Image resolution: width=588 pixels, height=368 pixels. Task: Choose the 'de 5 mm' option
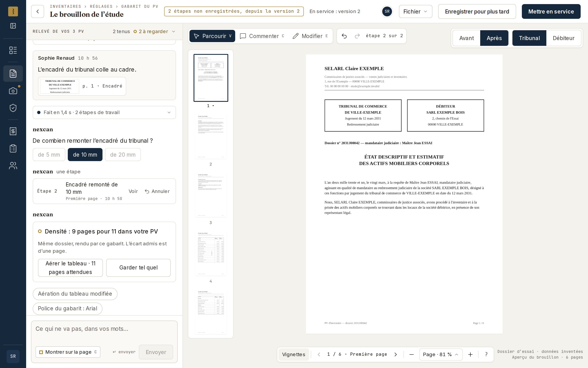[49, 155]
